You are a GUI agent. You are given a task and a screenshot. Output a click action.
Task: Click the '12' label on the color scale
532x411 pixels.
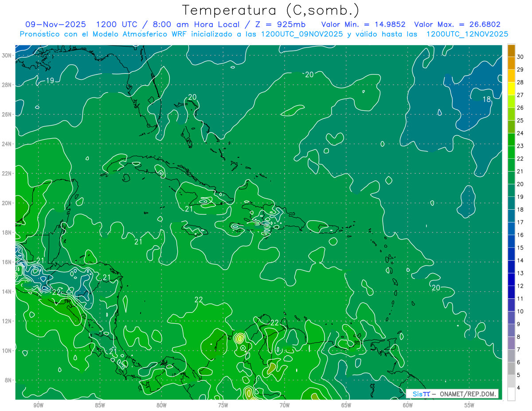pos(520,286)
